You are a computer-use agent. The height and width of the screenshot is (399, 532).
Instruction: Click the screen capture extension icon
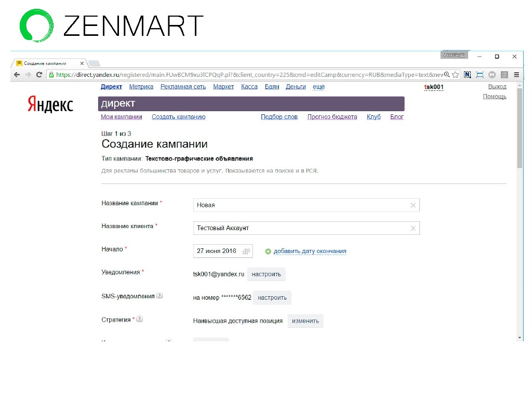pyautogui.click(x=480, y=75)
